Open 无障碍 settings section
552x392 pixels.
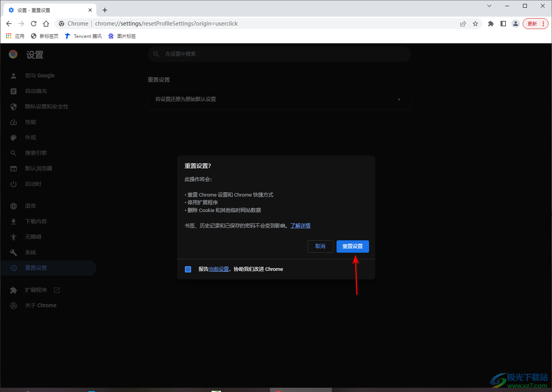[x=48, y=237]
